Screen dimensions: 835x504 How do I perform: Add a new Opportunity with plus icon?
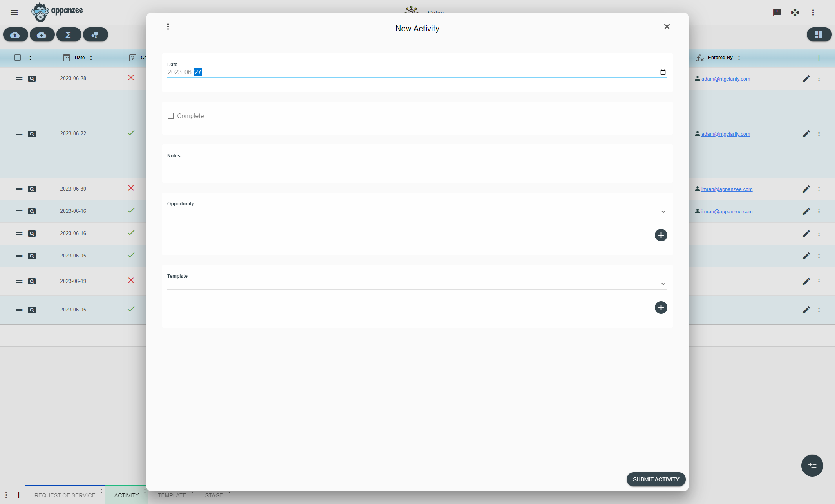click(x=661, y=235)
